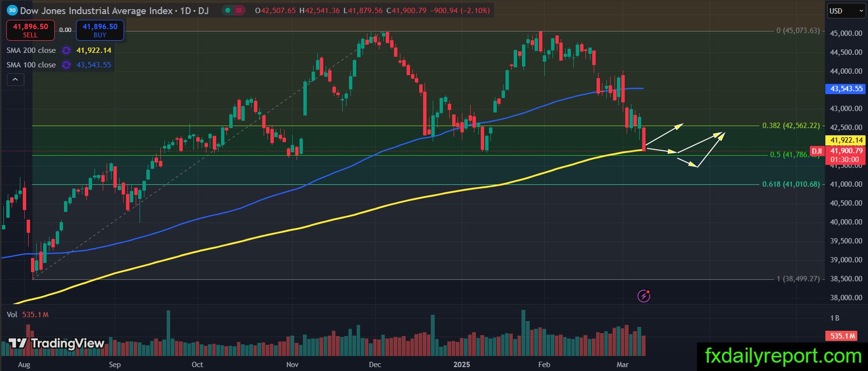Click 43,000.00 on the price scale

[846, 109]
